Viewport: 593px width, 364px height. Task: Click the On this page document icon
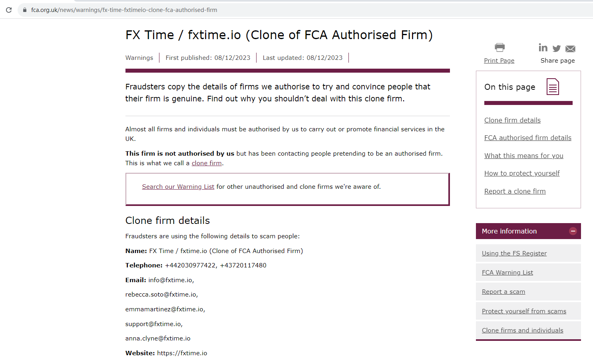(553, 87)
